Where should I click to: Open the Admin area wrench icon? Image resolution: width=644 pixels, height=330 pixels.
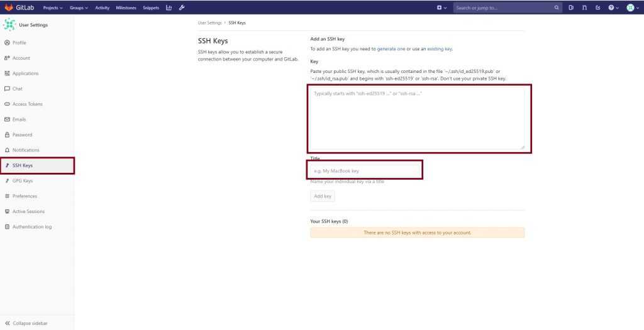click(182, 8)
